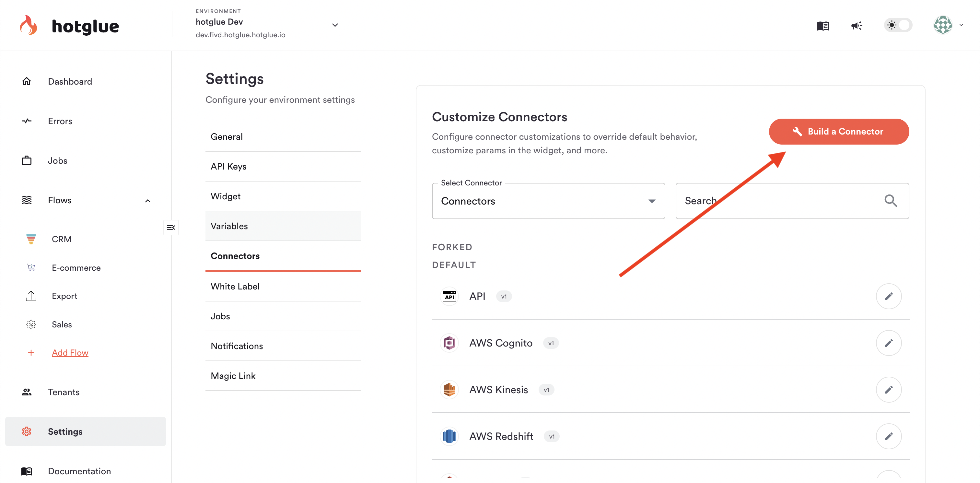Open the White Label settings tab

coord(283,286)
